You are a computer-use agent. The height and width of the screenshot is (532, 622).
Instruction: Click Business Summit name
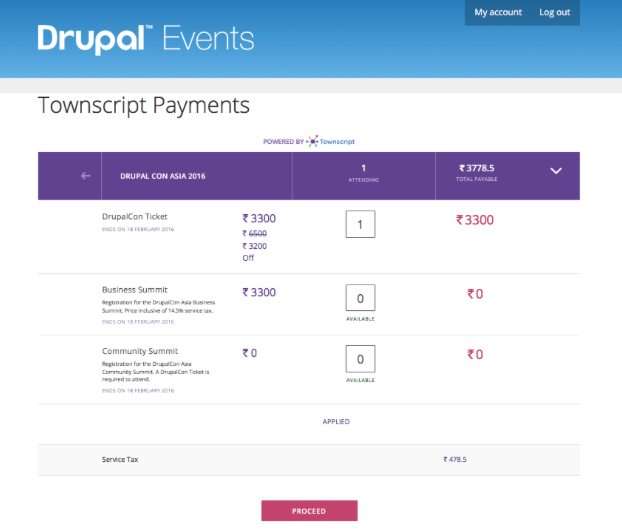[x=134, y=290]
